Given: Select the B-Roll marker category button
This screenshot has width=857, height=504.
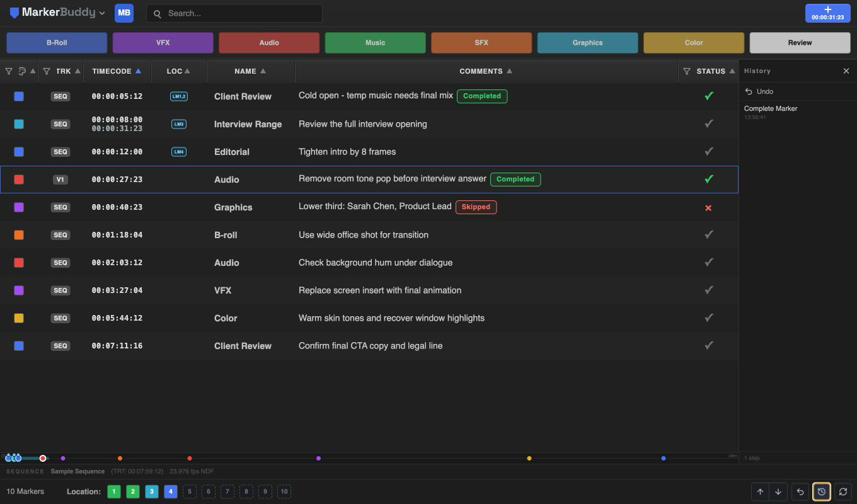Looking at the screenshot, I should point(57,43).
